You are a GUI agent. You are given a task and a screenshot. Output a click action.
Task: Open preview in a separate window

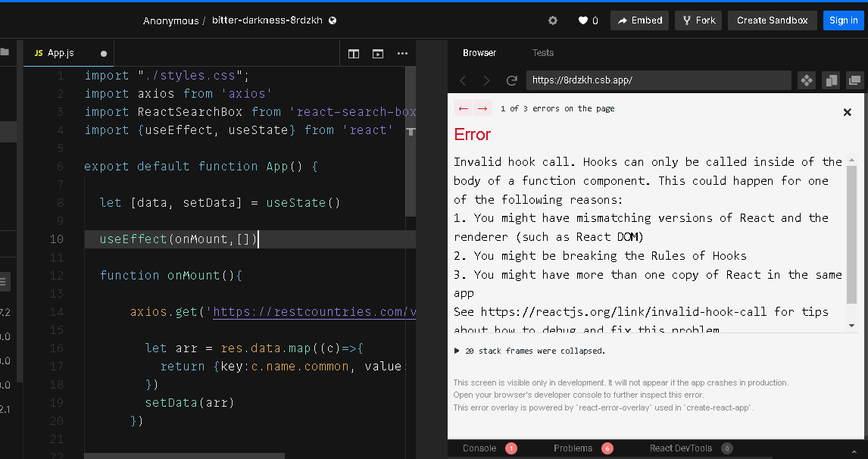coord(854,80)
